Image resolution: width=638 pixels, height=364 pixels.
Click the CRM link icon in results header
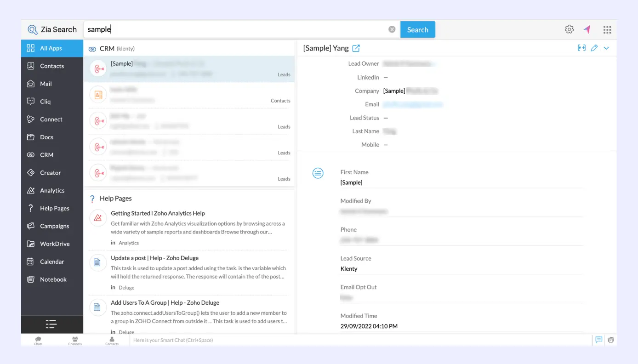pos(92,49)
